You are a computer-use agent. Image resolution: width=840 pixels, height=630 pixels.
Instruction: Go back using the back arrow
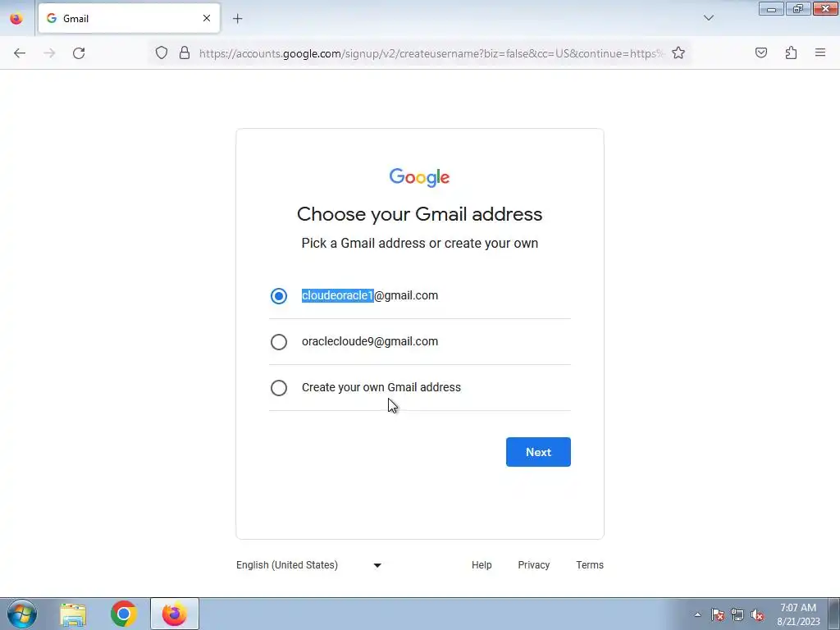(x=20, y=53)
